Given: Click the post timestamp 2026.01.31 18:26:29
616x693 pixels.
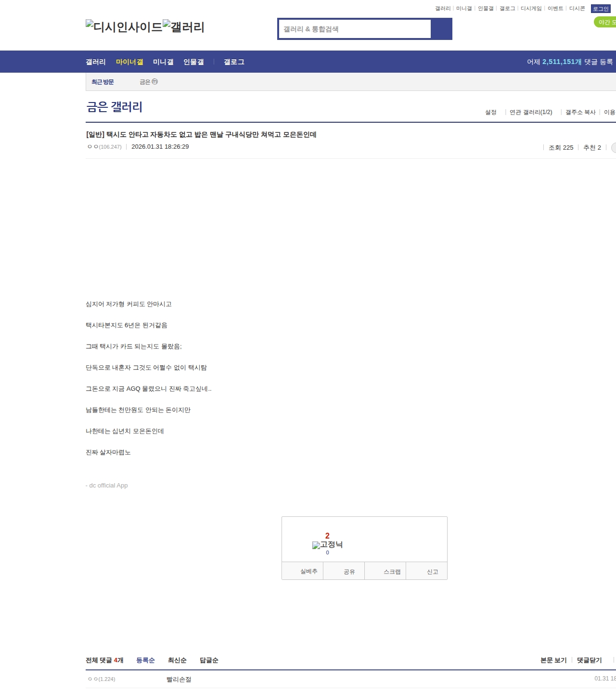Looking at the screenshot, I should pos(160,147).
